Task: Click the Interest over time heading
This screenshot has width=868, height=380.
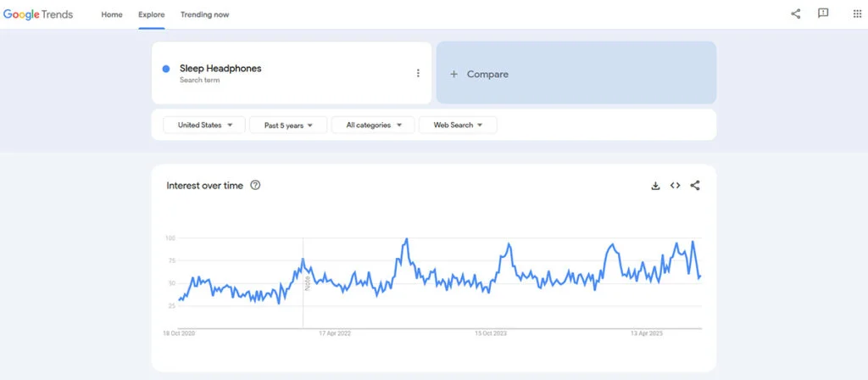Action: [x=205, y=186]
